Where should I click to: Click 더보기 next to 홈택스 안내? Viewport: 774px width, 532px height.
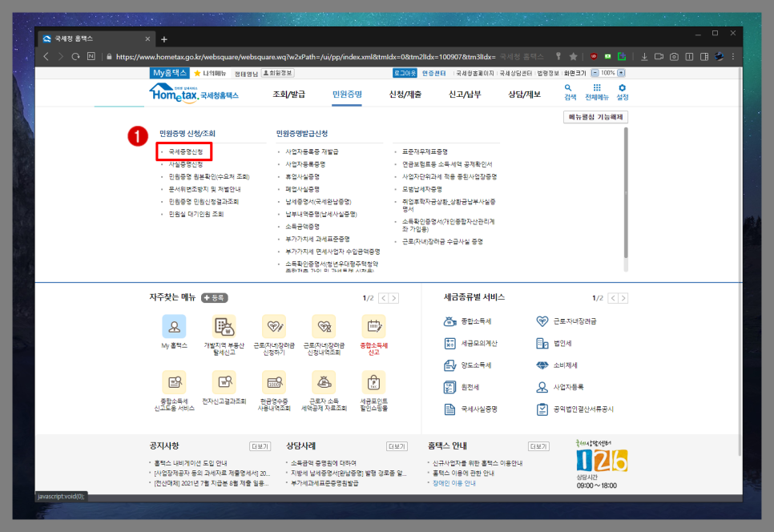click(x=538, y=446)
